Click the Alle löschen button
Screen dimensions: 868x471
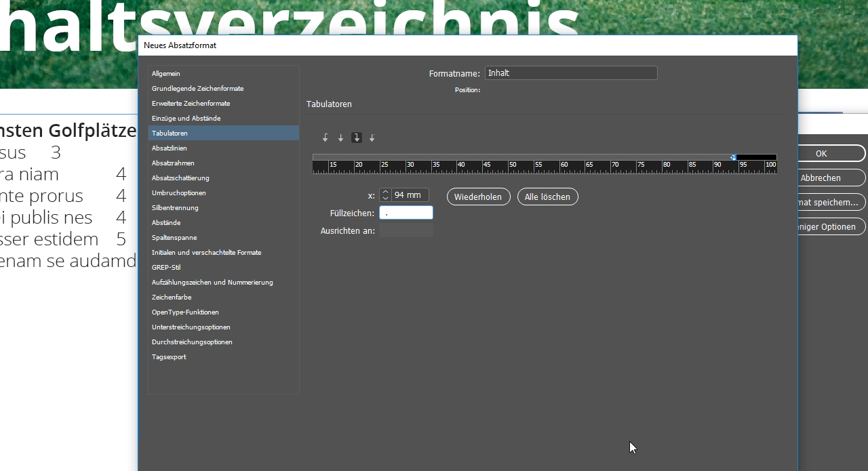tap(547, 197)
